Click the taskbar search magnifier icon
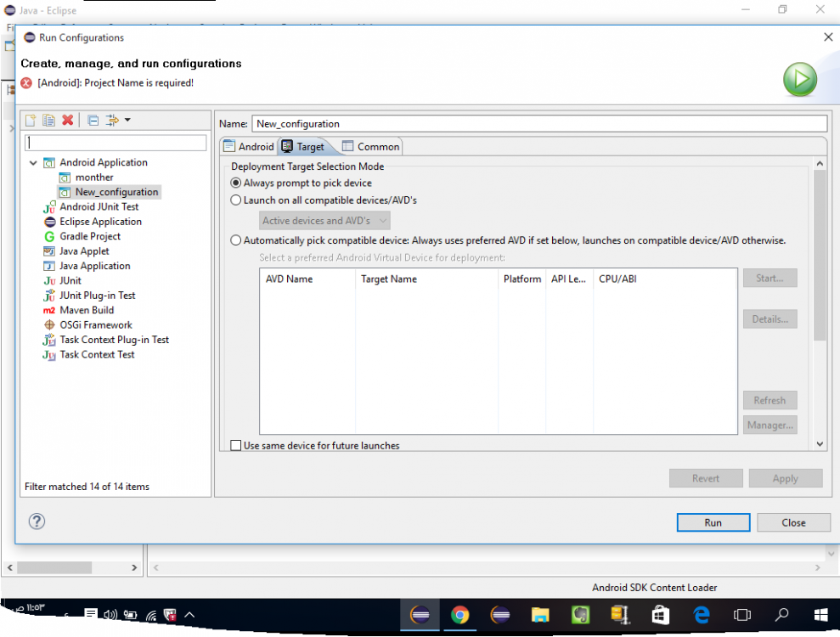Screen dimensions: 840x637 (x=781, y=615)
